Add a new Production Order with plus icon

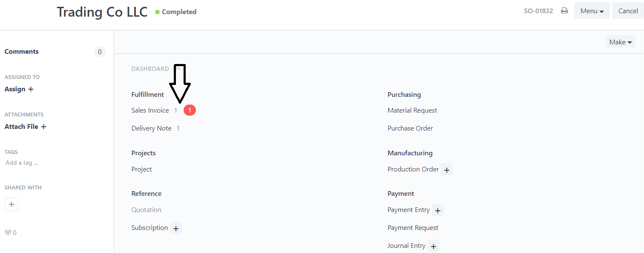click(x=447, y=170)
